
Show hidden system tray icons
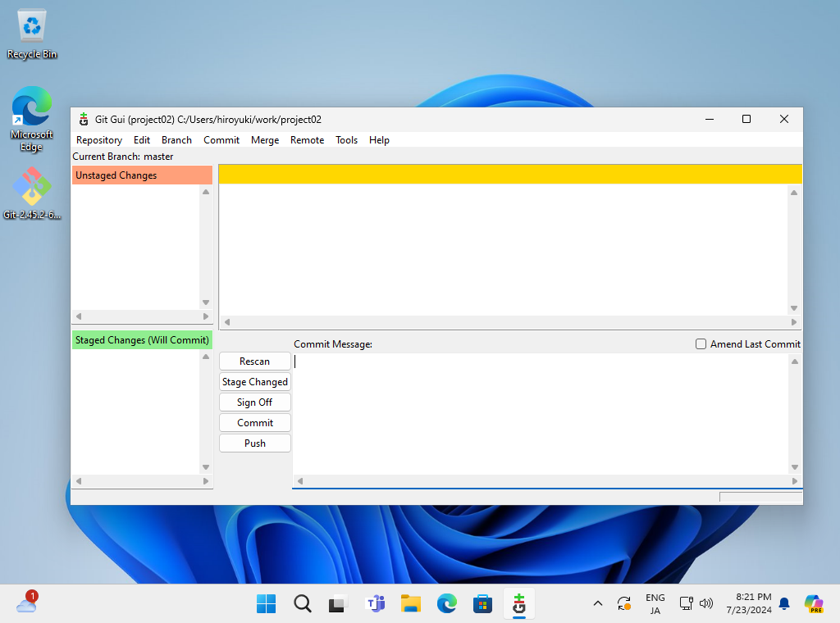click(x=598, y=603)
